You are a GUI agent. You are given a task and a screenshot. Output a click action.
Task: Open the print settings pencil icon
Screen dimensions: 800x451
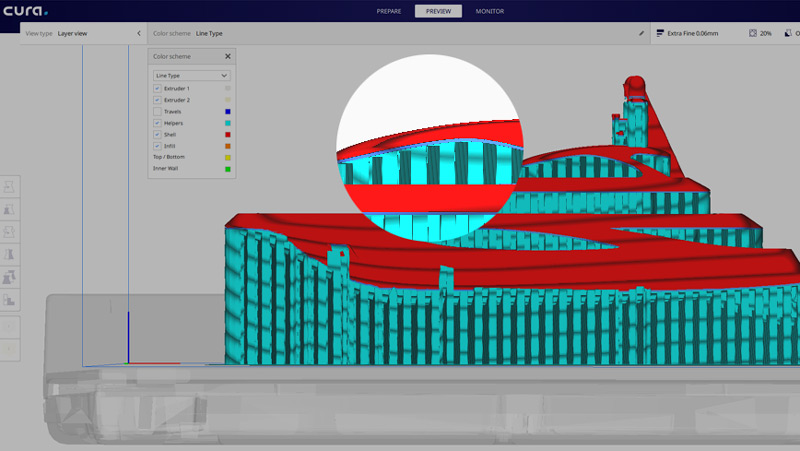641,33
